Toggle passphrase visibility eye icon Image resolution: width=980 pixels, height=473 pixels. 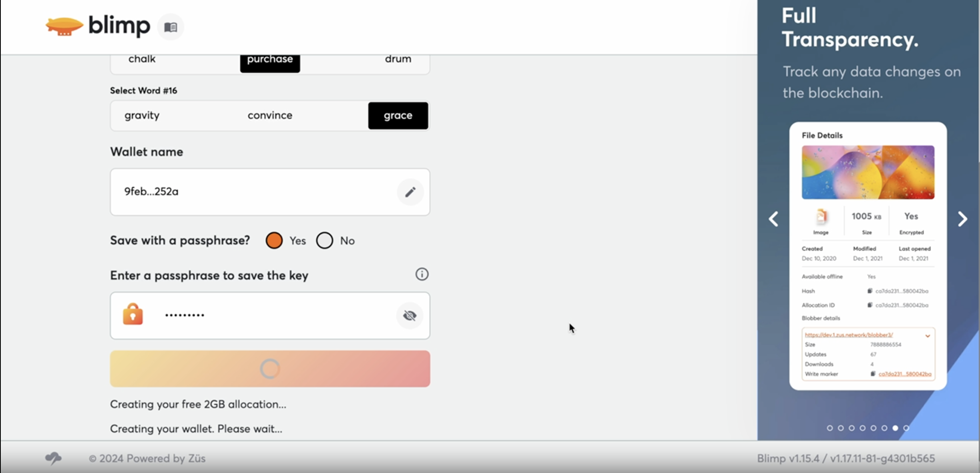(x=410, y=315)
